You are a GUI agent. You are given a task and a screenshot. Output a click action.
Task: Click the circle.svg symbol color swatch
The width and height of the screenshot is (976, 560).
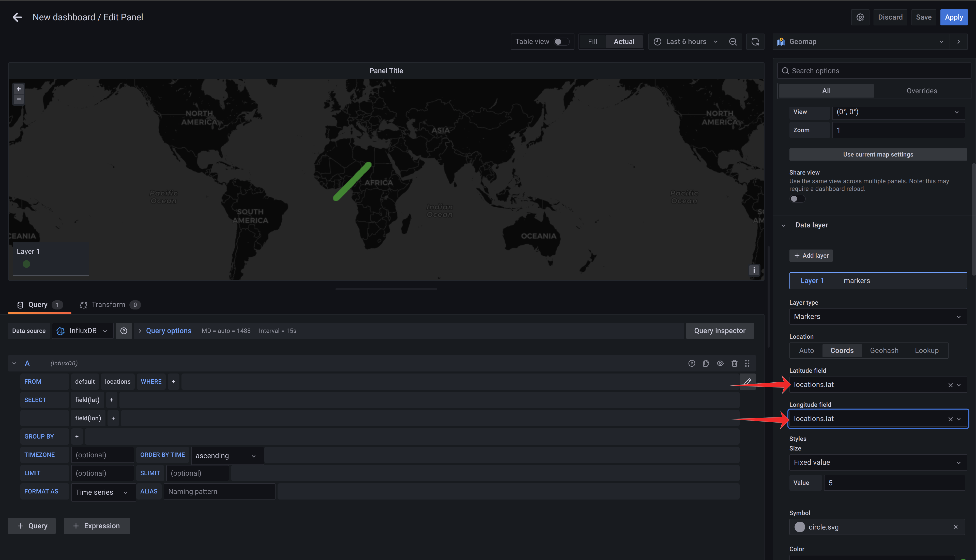coord(800,527)
